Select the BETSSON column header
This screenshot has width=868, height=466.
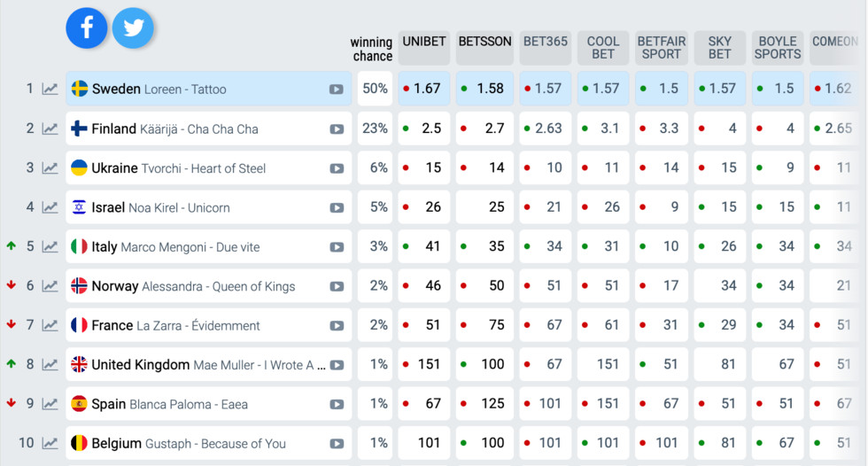pos(484,42)
